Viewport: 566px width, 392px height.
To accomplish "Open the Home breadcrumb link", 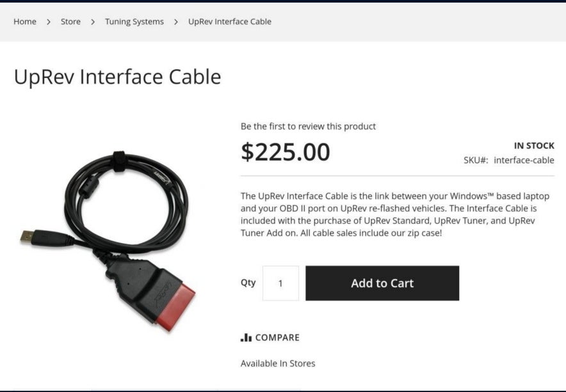I will tap(25, 21).
